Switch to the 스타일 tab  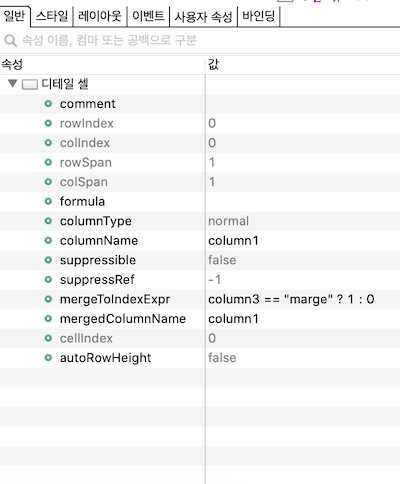pyautogui.click(x=52, y=16)
